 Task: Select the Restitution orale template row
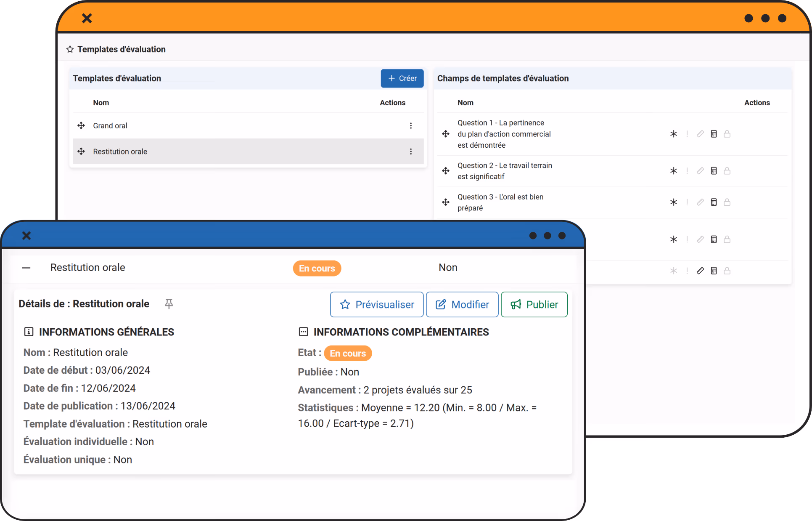pyautogui.click(x=248, y=152)
